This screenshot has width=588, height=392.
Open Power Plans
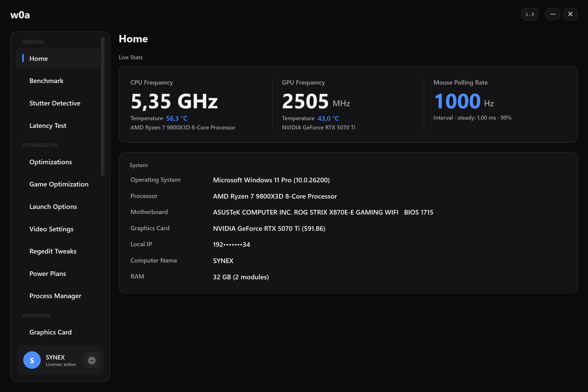click(x=58, y=274)
